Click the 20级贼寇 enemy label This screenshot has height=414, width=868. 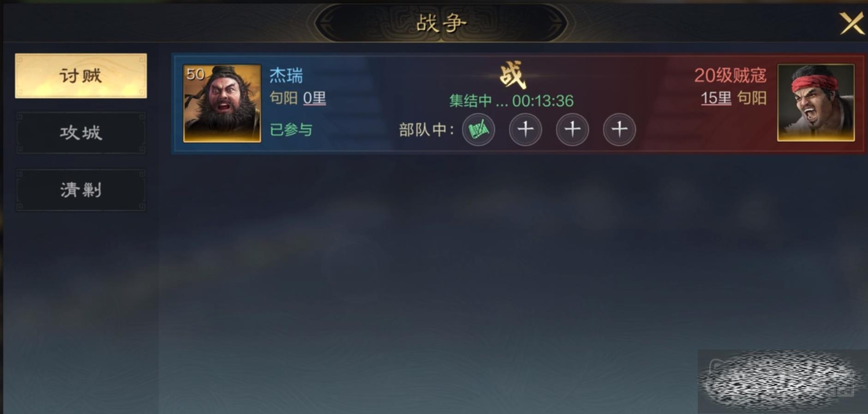pyautogui.click(x=730, y=75)
